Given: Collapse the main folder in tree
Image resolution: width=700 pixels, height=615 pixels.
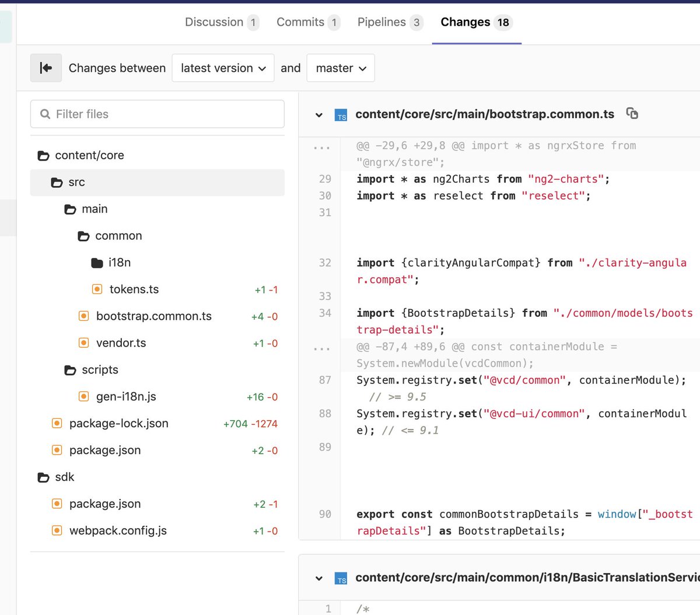Looking at the screenshot, I should [157, 209].
